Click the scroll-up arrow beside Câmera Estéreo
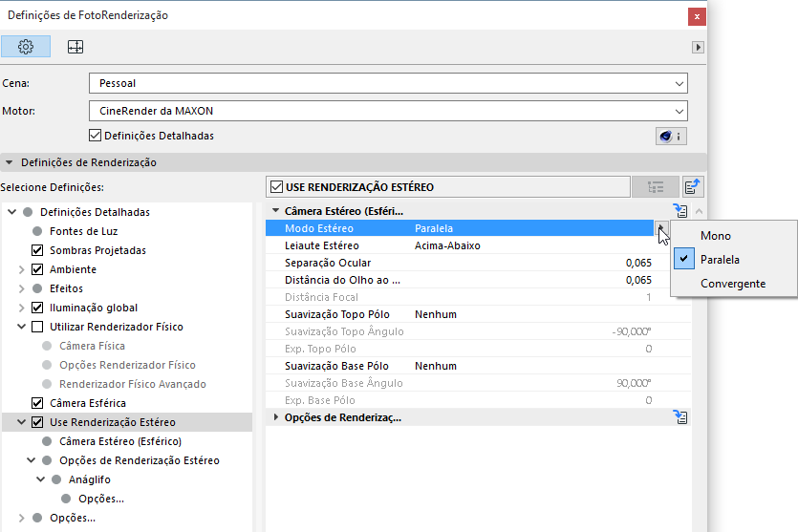The image size is (798, 532). pos(699,211)
